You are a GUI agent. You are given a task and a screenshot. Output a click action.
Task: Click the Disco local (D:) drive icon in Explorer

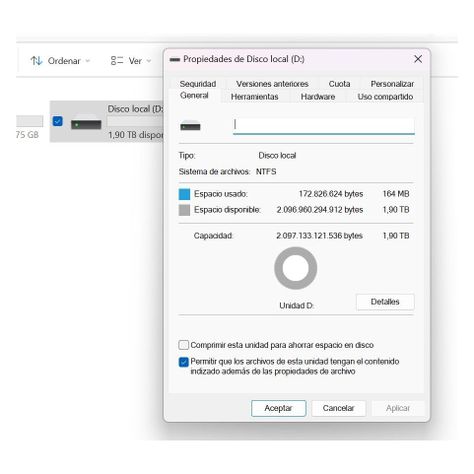(x=86, y=122)
